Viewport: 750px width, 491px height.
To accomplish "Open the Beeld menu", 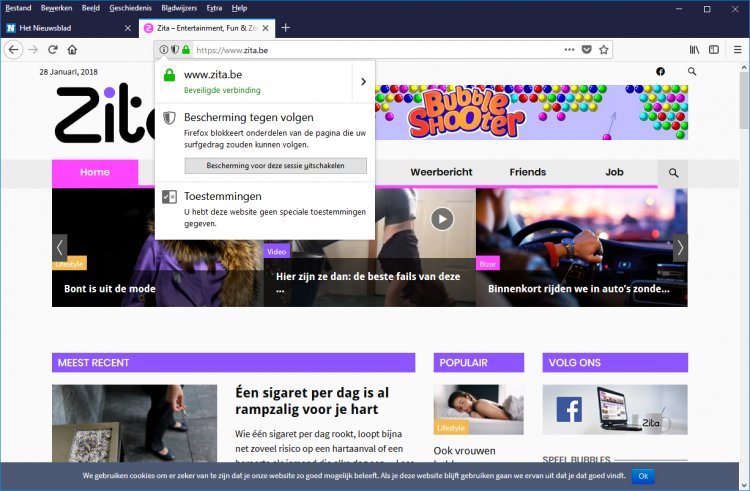I will [90, 8].
